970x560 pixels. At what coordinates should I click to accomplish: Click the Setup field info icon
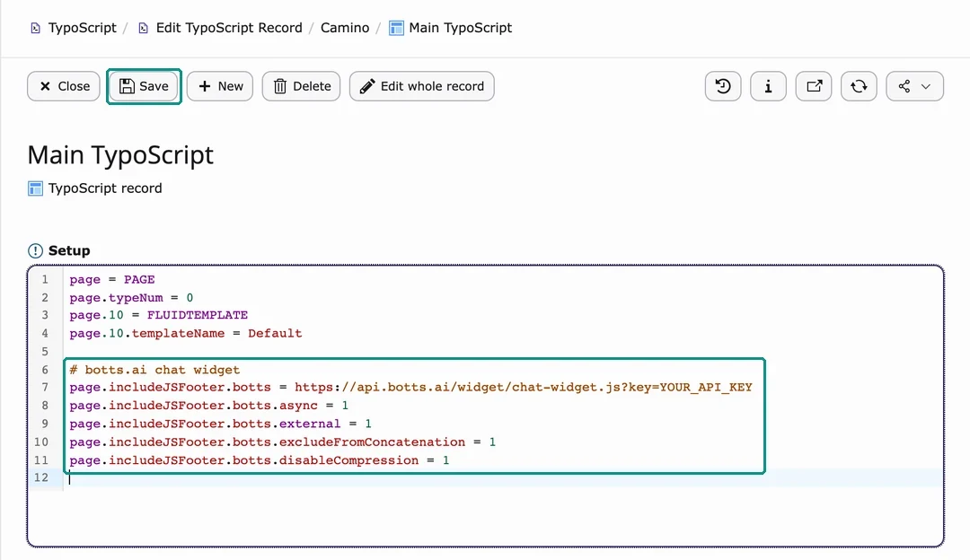tap(35, 251)
